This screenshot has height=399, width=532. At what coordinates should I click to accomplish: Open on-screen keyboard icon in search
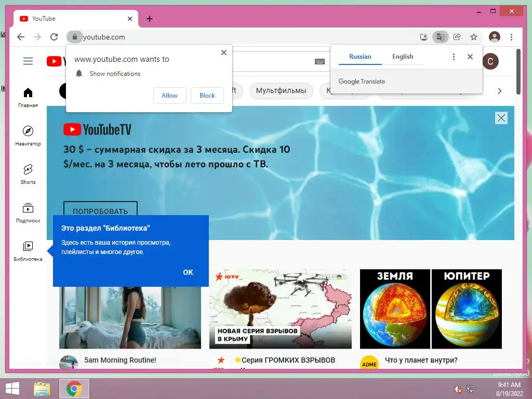(320, 61)
